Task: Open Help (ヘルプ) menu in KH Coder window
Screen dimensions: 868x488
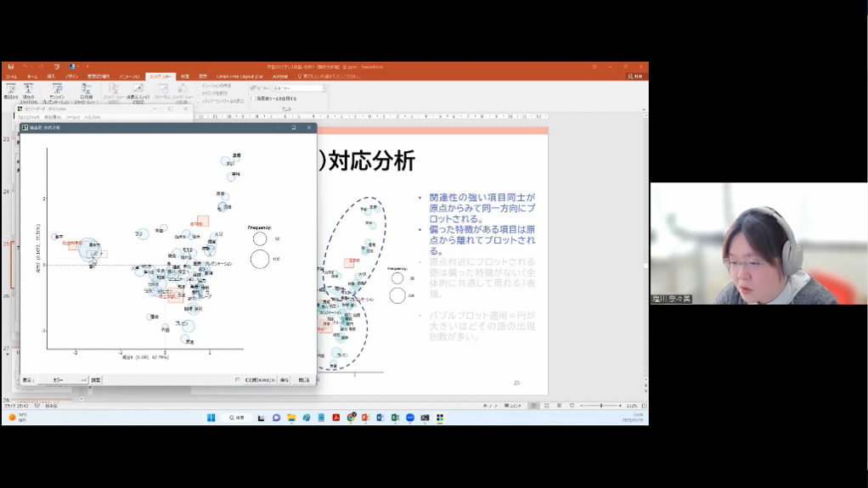Action: [x=93, y=117]
